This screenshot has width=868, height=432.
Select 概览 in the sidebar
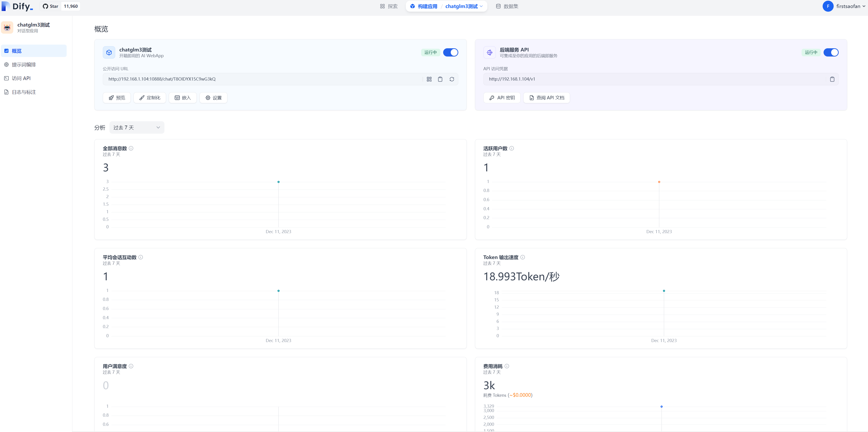coord(34,51)
